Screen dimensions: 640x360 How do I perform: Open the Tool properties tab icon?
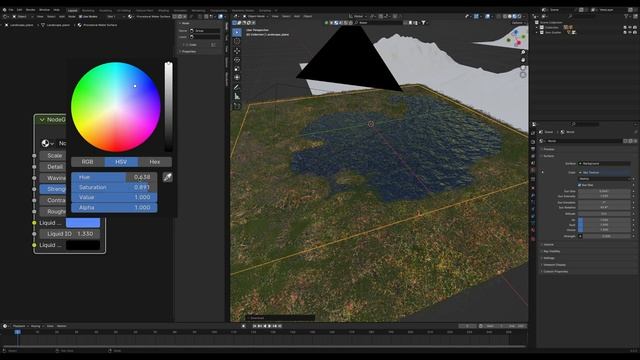533,133
